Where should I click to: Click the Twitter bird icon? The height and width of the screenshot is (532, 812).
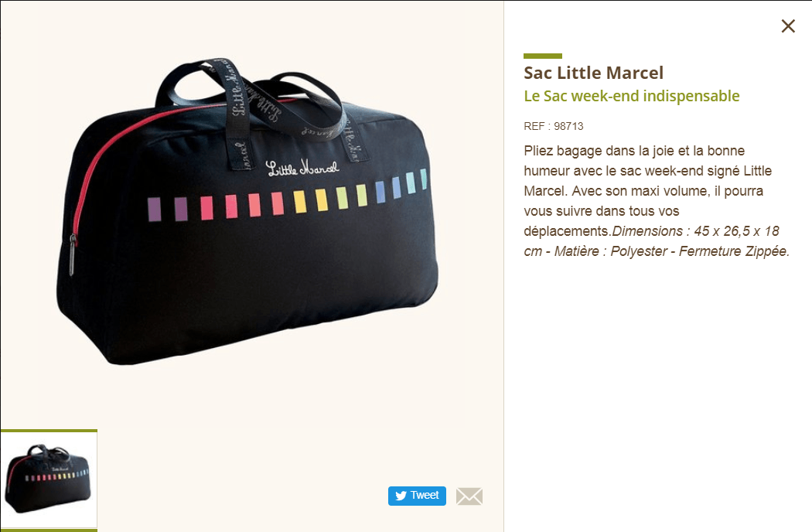[401, 496]
